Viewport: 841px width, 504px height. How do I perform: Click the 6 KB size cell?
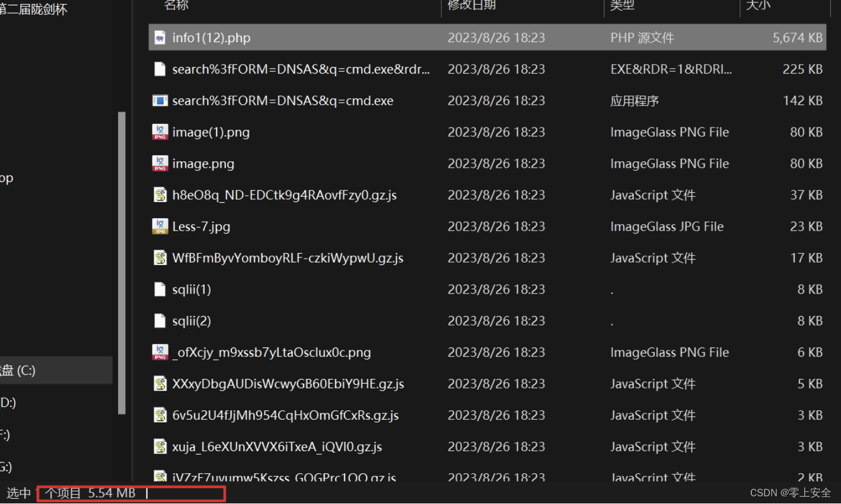(810, 352)
